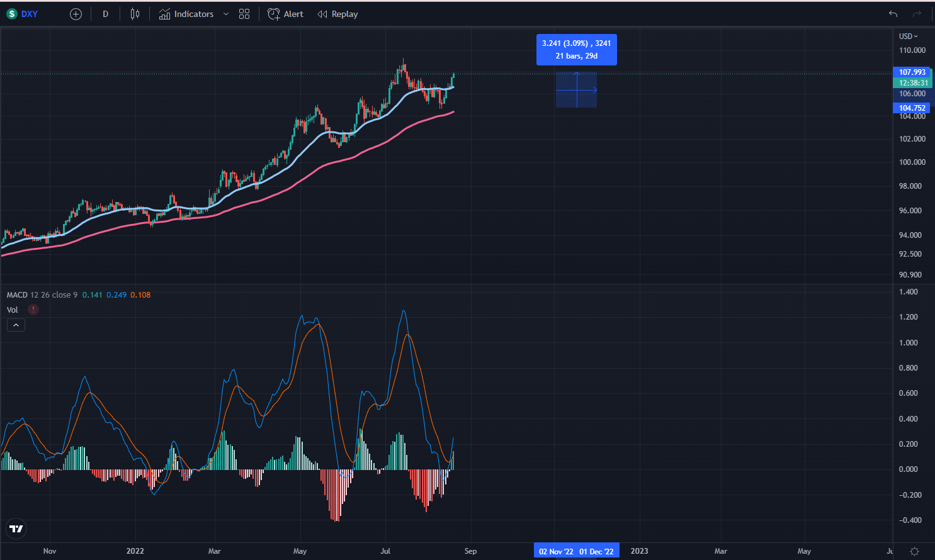Open the D timeframe interval selector
Image resolution: width=935 pixels, height=560 pixels.
pos(105,13)
